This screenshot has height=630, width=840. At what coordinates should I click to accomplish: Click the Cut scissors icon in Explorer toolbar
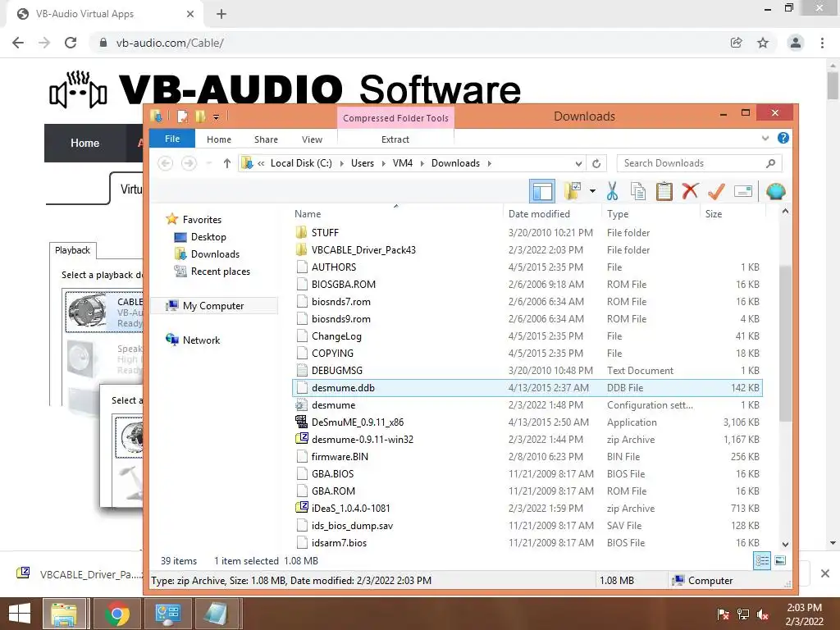612,191
